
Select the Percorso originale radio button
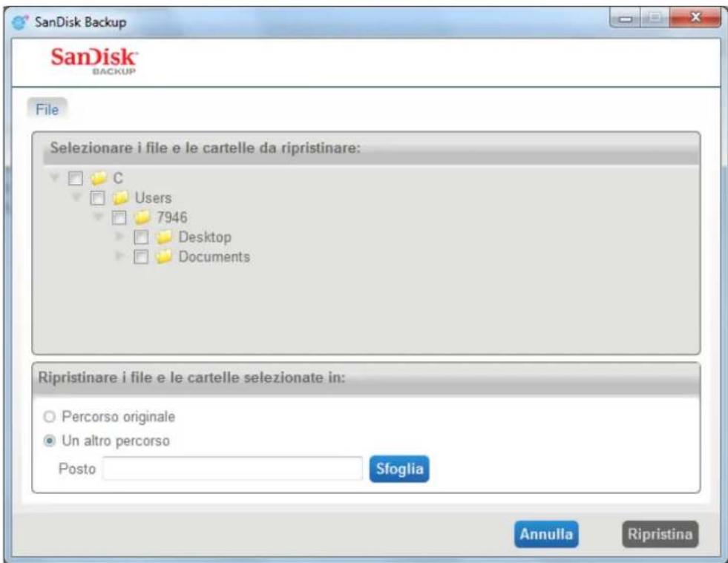49,417
